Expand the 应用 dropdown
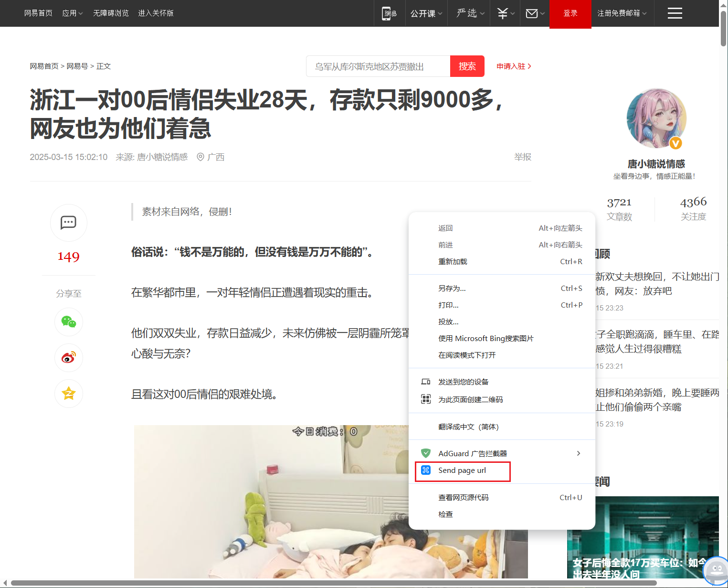This screenshot has width=728, height=588. click(x=73, y=13)
